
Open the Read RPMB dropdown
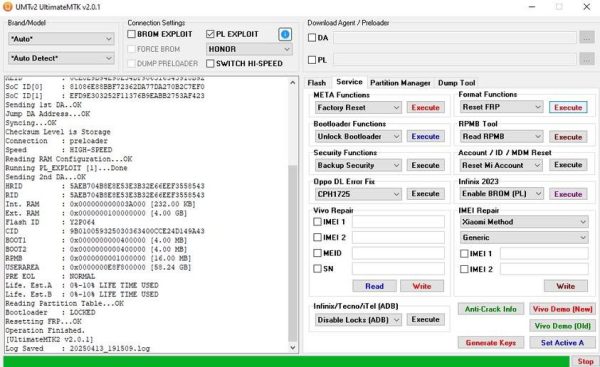pos(501,137)
